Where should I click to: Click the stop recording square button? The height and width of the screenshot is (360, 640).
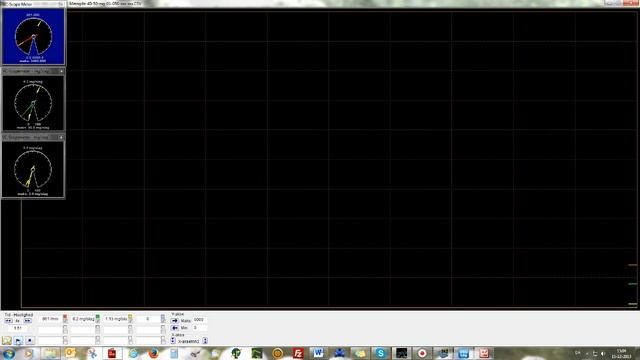[x=30, y=340]
